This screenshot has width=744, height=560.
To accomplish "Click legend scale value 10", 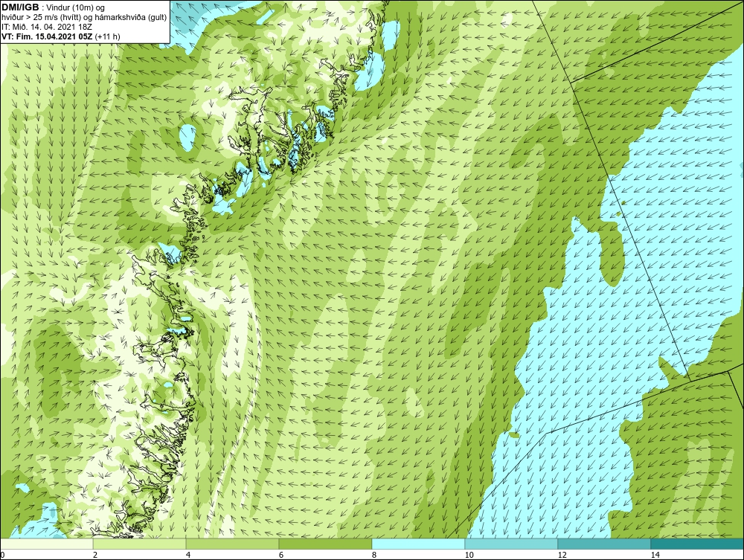I will [469, 555].
